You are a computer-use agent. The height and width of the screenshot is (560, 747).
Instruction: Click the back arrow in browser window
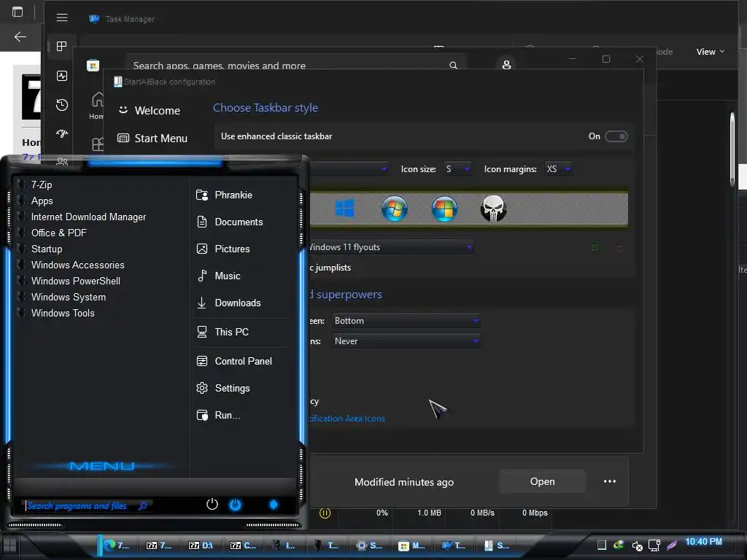[x=20, y=36]
